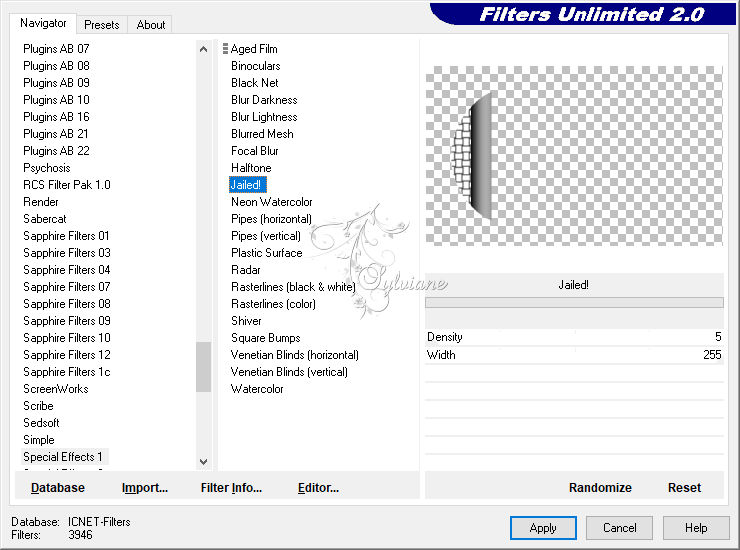
Task: Select the ScreenWorks category
Action: coord(56,389)
